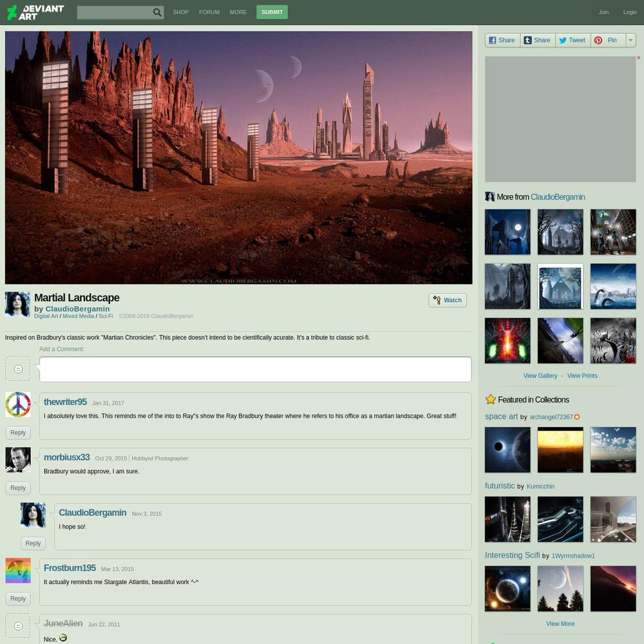Click the emoticon in JuneAlien's comment
The width and height of the screenshot is (644, 644).
pos(63,638)
